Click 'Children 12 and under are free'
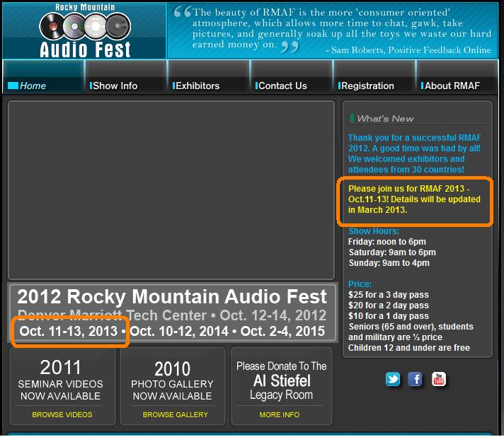Viewport: 504px width, 437px height. pyautogui.click(x=409, y=348)
